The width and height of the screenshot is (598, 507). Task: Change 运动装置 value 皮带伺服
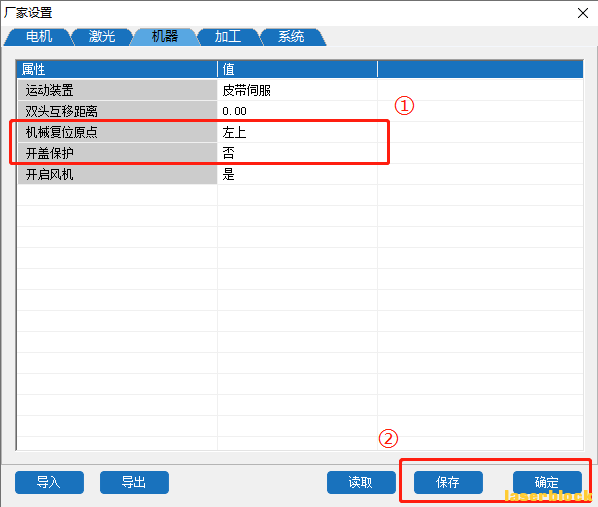(297, 90)
